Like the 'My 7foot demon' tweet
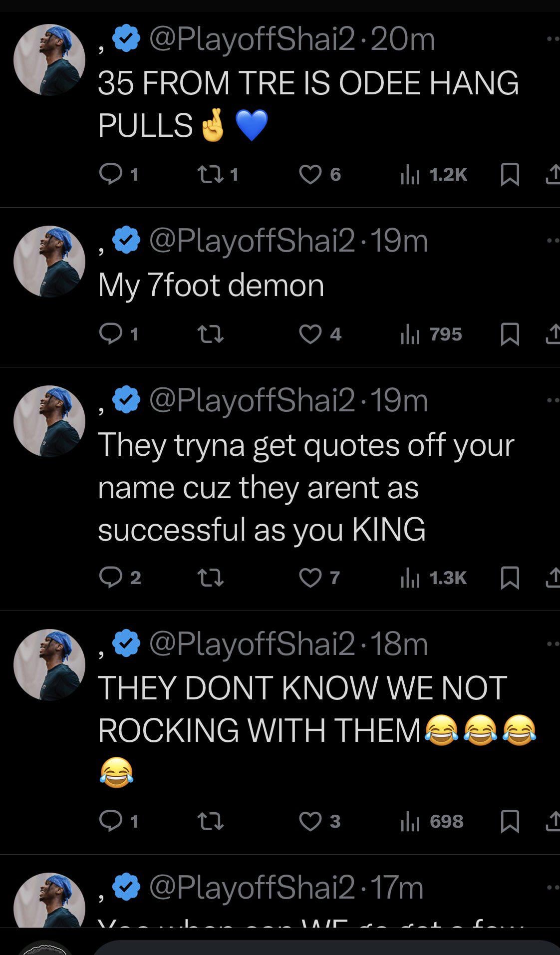This screenshot has width=560, height=955. (x=310, y=334)
